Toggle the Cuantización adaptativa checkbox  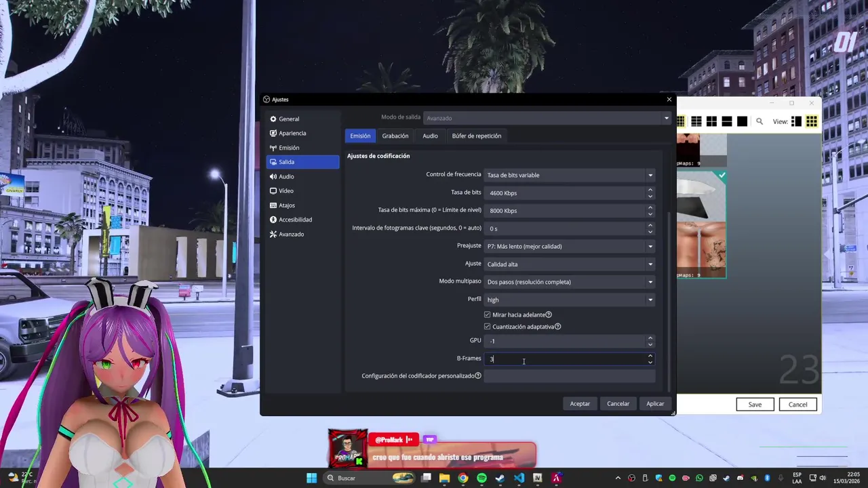(487, 327)
